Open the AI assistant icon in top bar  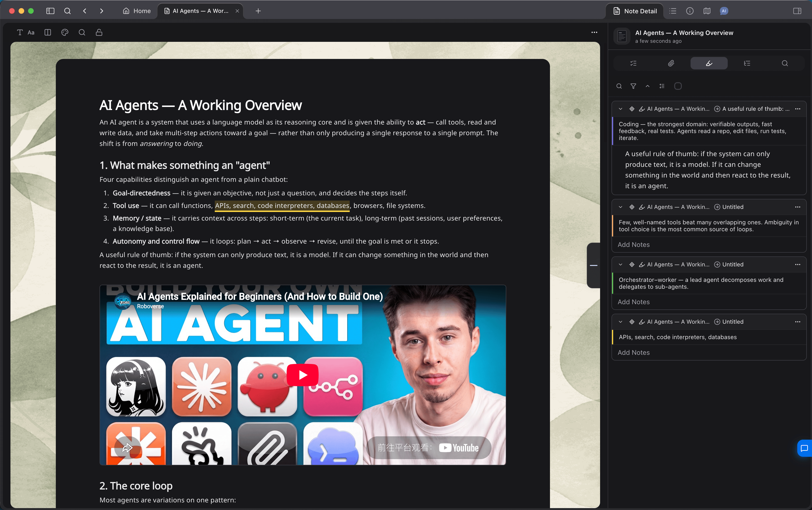coord(724,11)
